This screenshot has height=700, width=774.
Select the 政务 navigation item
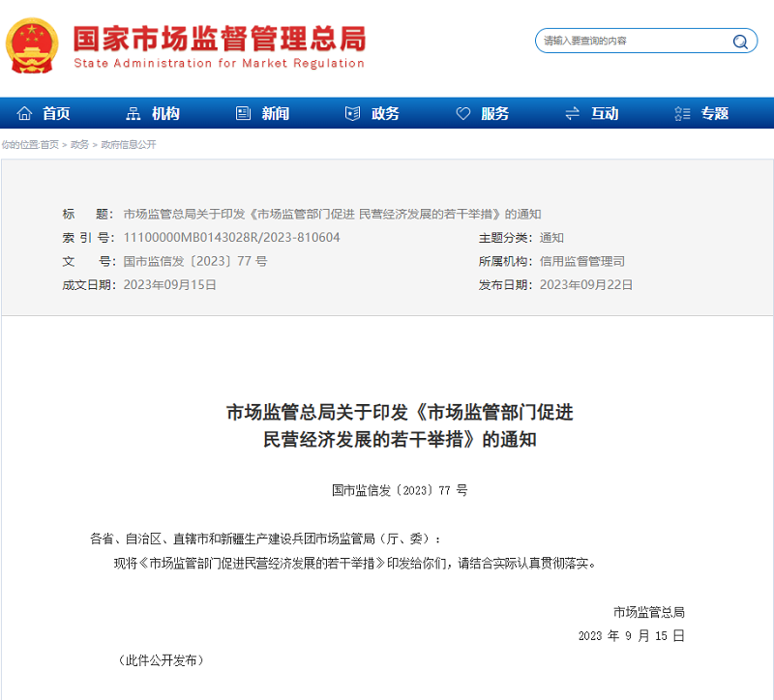(383, 112)
